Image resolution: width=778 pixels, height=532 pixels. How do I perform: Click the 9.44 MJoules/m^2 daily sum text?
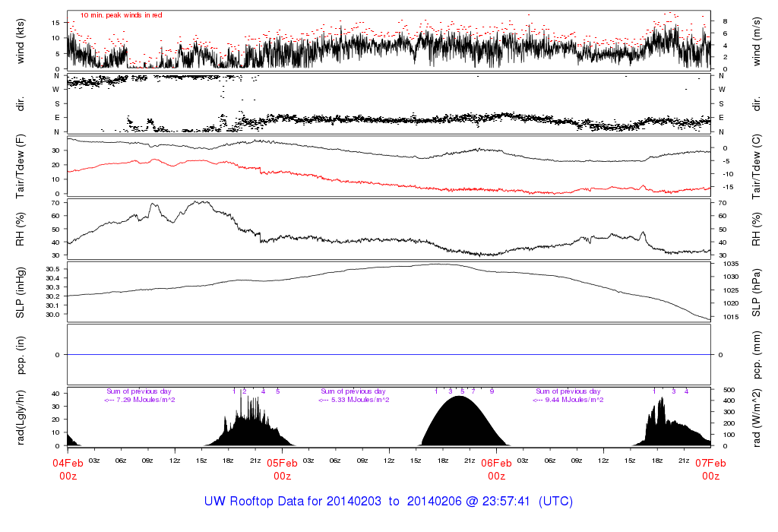point(570,399)
